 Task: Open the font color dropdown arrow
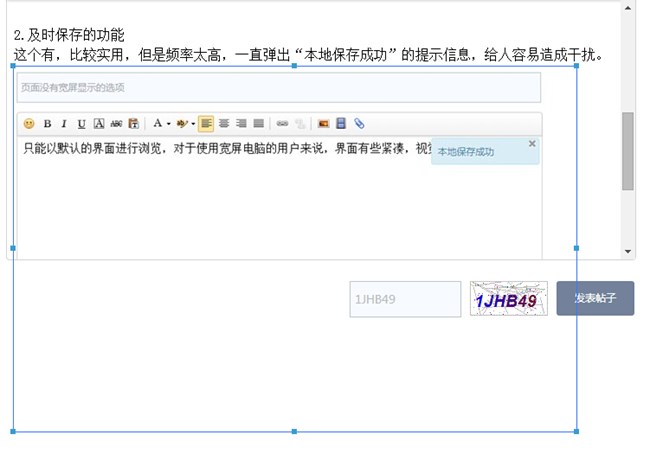click(x=168, y=124)
